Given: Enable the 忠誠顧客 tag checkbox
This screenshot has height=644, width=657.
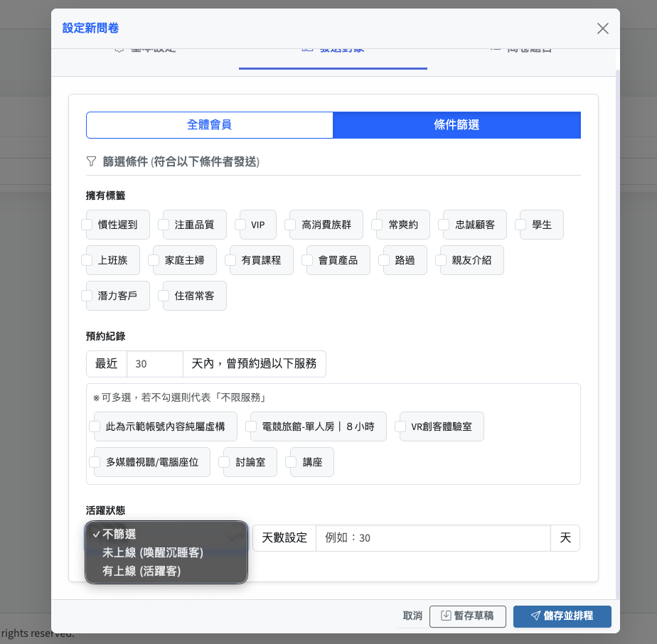Looking at the screenshot, I should [444, 225].
